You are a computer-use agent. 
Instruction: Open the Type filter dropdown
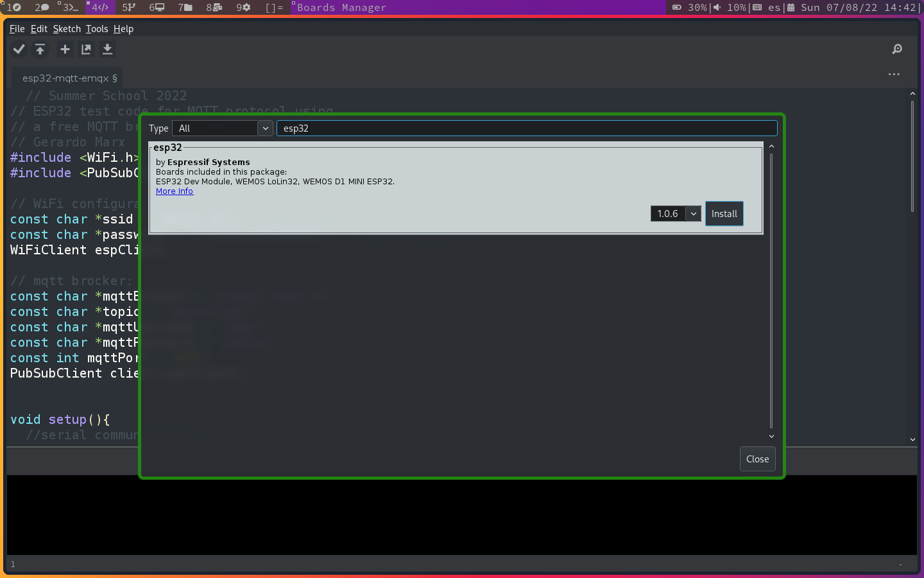click(222, 128)
